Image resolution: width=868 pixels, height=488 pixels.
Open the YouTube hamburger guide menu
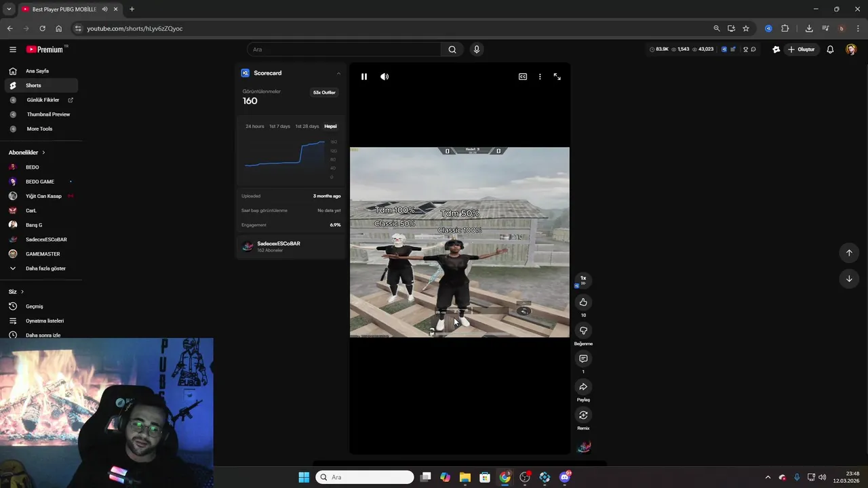point(13,49)
